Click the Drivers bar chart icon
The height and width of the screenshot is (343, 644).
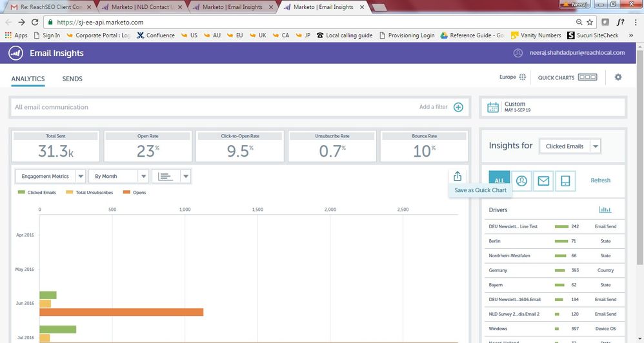coord(605,210)
